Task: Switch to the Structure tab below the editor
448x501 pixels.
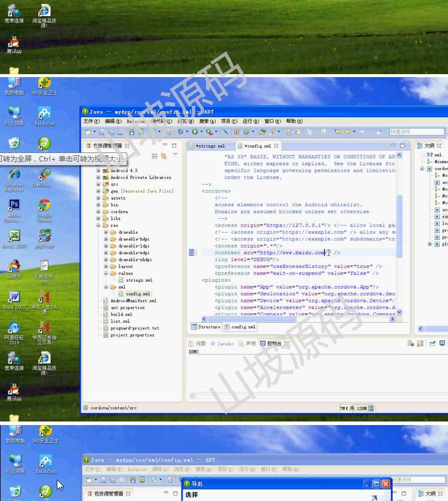Action: pyautogui.click(x=205, y=327)
